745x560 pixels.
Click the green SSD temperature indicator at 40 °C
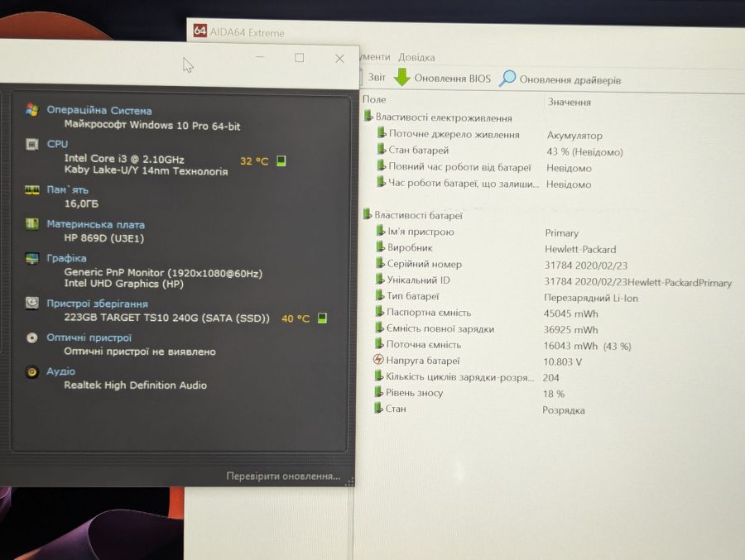[x=322, y=318]
